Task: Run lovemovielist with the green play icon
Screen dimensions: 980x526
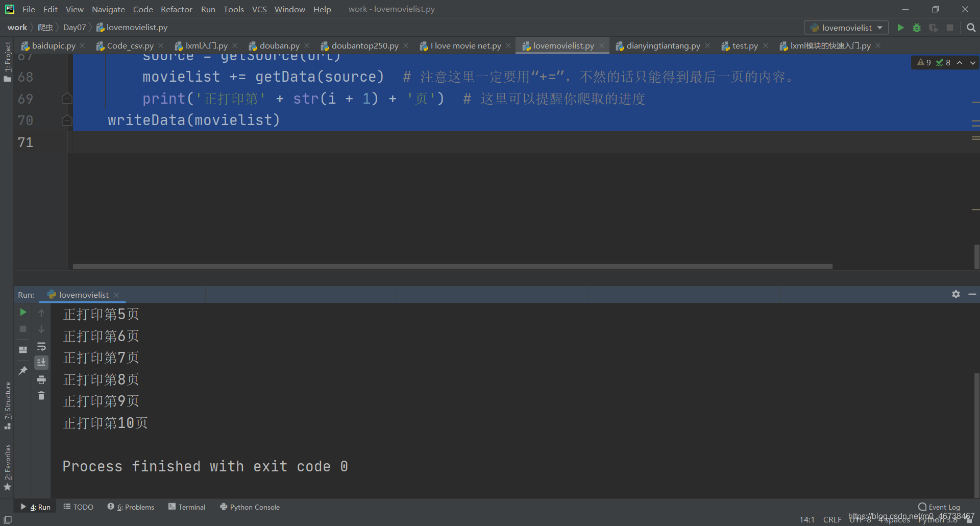Action: [x=901, y=28]
